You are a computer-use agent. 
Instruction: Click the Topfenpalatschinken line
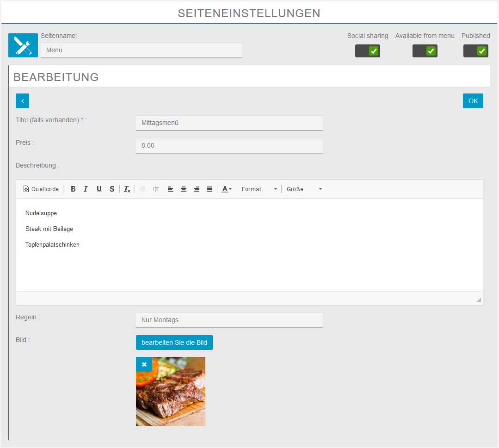[52, 244]
